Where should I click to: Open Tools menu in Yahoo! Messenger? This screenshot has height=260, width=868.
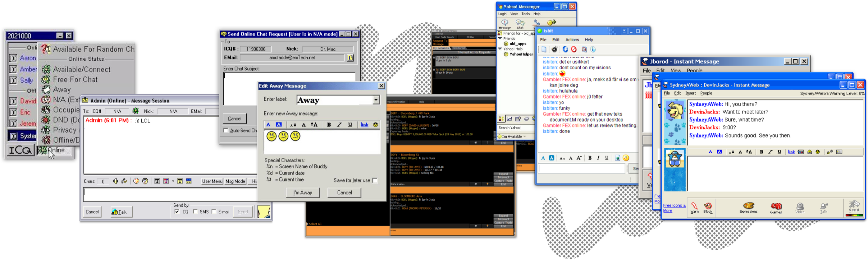[x=525, y=14]
